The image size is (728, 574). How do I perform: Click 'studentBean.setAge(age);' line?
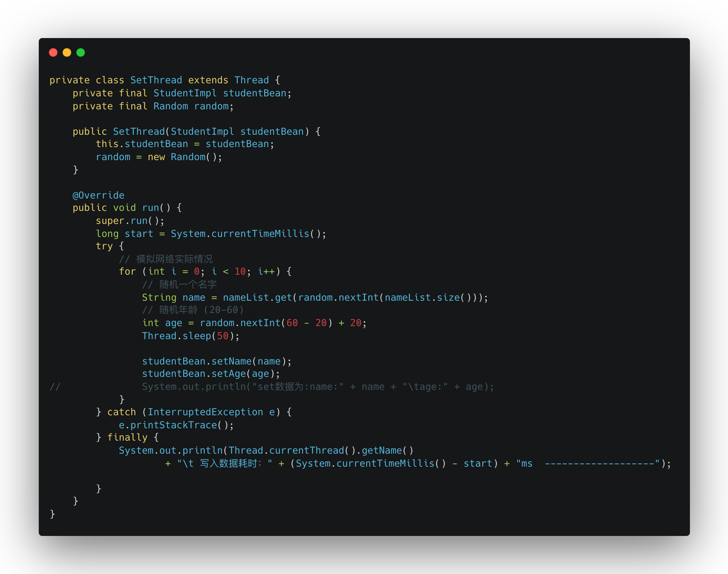click(211, 374)
